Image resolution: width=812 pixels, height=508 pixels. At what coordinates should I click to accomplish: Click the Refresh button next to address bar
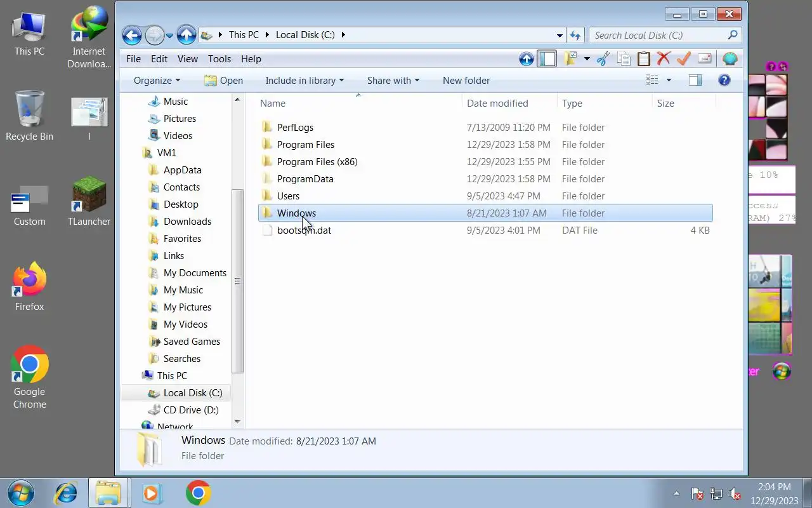[x=575, y=35]
